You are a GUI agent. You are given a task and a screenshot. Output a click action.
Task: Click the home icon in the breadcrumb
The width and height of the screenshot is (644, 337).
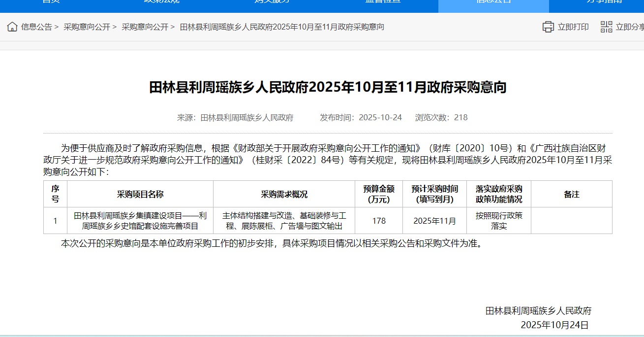pyautogui.click(x=12, y=27)
